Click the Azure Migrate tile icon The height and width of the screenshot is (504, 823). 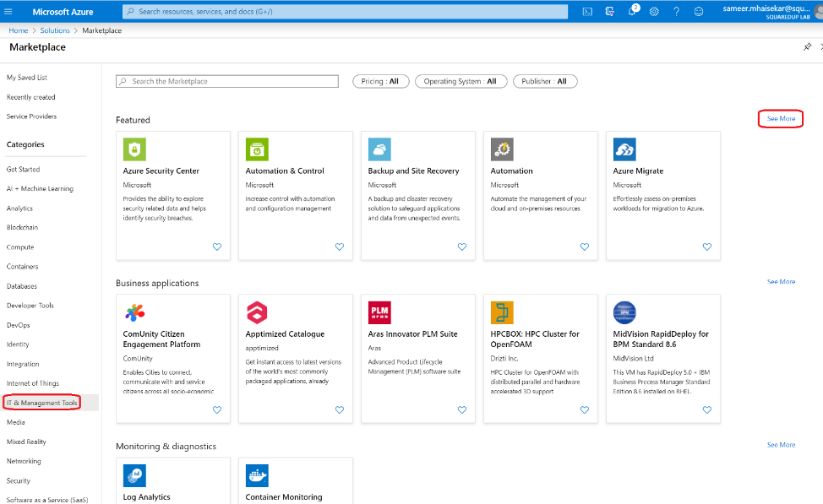(x=624, y=149)
